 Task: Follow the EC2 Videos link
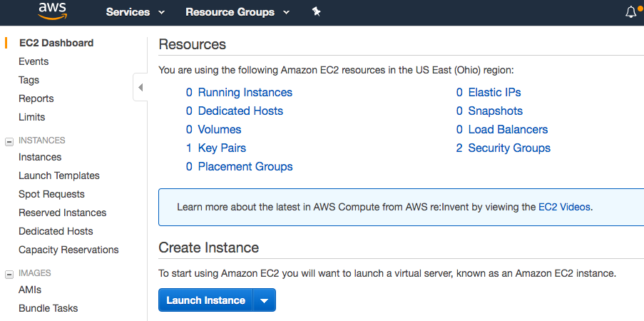(x=564, y=207)
